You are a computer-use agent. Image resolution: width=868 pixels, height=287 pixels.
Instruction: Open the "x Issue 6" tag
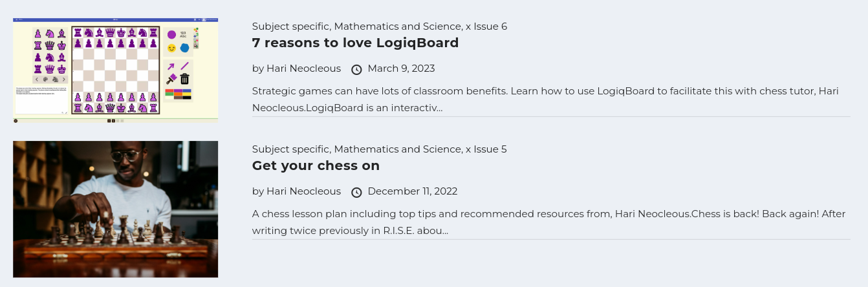(486, 27)
